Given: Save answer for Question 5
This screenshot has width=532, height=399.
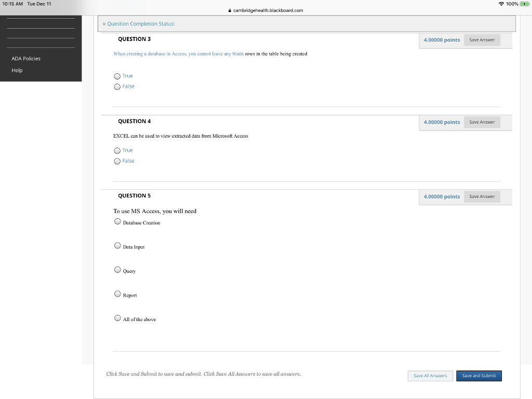Looking at the screenshot, I should tap(482, 196).
